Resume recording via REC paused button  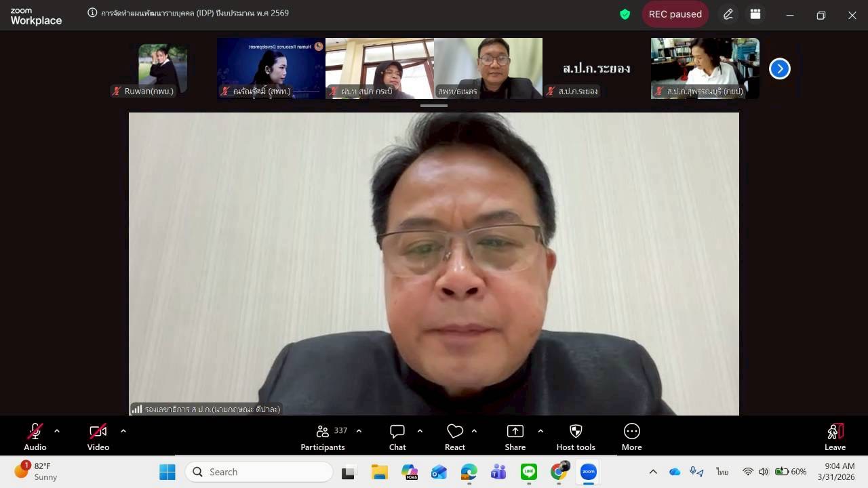[675, 14]
